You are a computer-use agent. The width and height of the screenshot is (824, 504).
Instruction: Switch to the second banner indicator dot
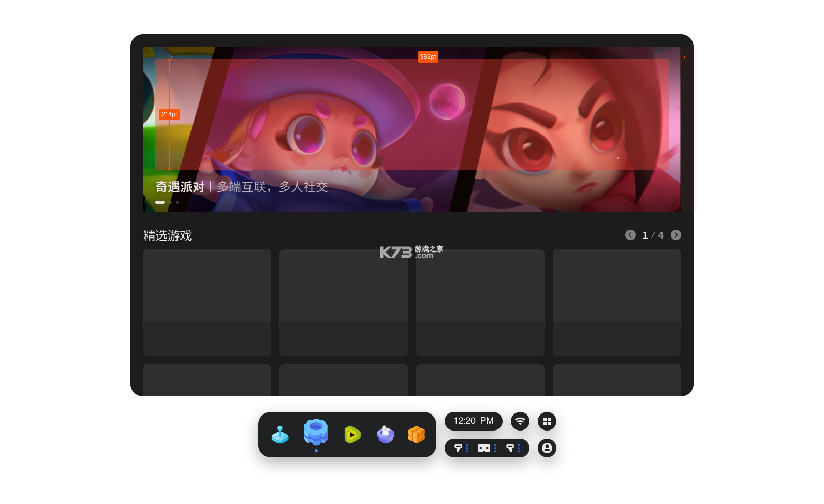pyautogui.click(x=170, y=202)
